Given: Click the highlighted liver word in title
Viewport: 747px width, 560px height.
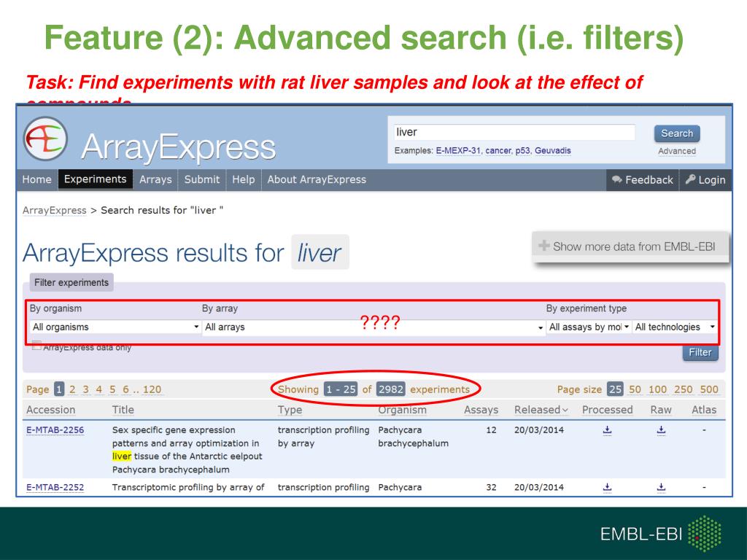Looking at the screenshot, I should click(x=122, y=456).
